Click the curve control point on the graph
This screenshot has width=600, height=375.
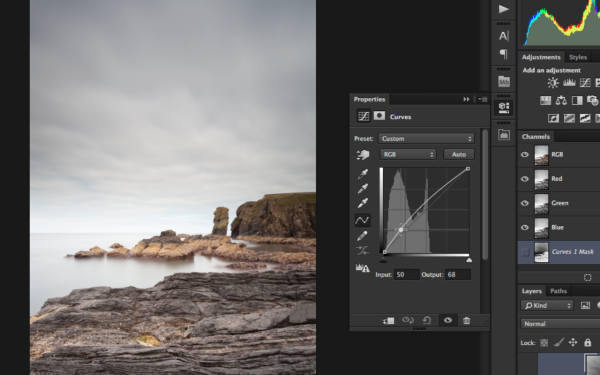pos(401,230)
